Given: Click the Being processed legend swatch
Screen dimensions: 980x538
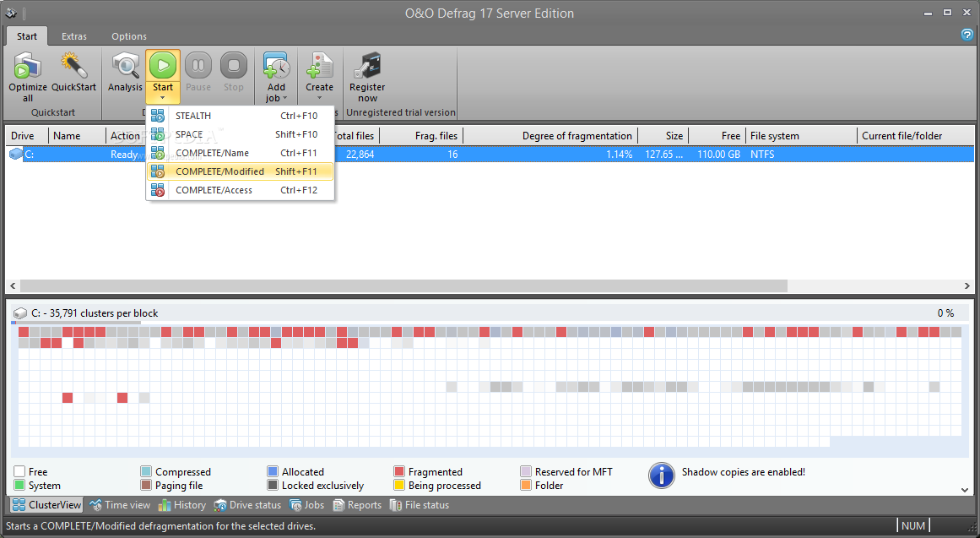Looking at the screenshot, I should pyautogui.click(x=399, y=485).
